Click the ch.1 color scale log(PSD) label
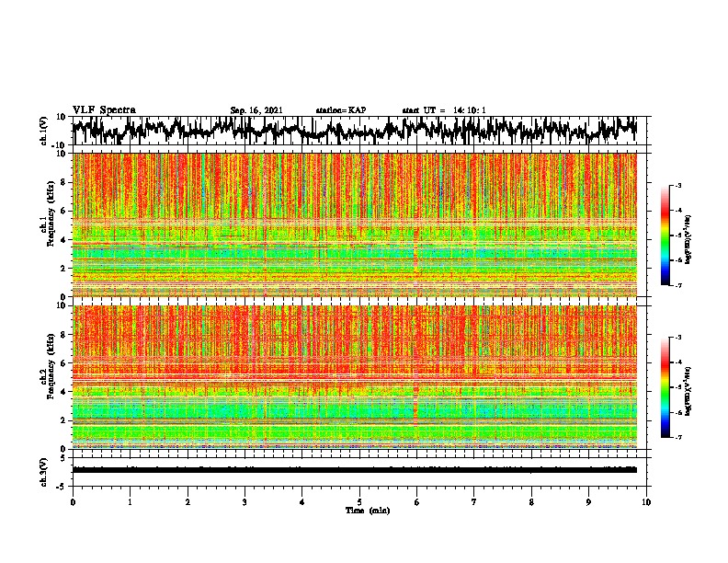Screen dimensions: 728x563 click(x=688, y=240)
